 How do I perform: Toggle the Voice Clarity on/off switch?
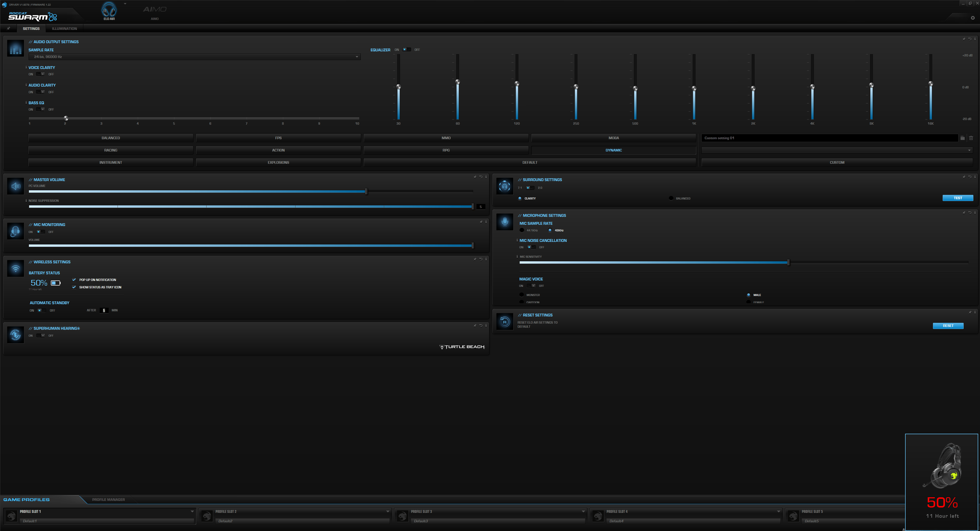point(41,74)
